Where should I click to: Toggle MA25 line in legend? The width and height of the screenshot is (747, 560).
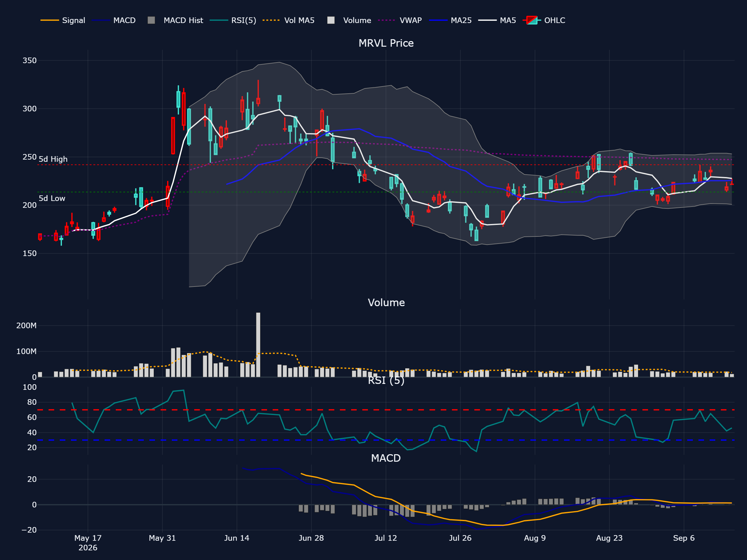coord(450,20)
